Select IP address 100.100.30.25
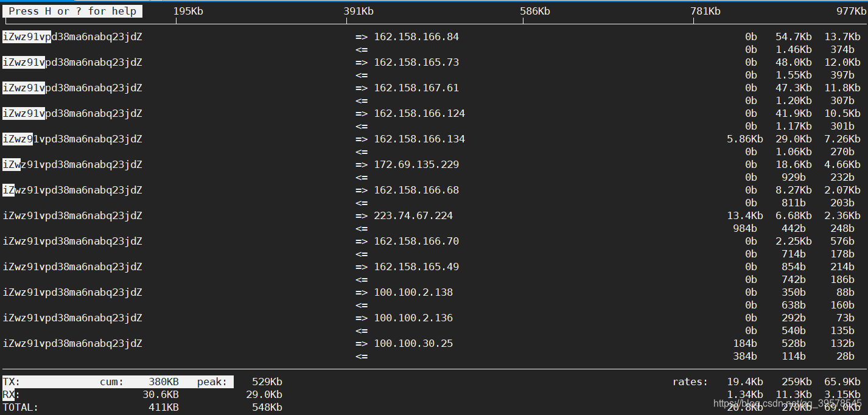The height and width of the screenshot is (415, 868). pos(413,344)
